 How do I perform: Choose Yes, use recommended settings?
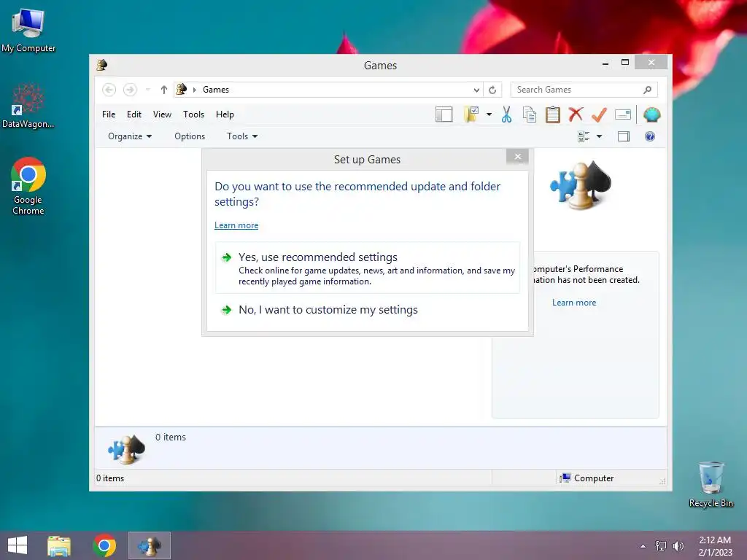tap(368, 268)
